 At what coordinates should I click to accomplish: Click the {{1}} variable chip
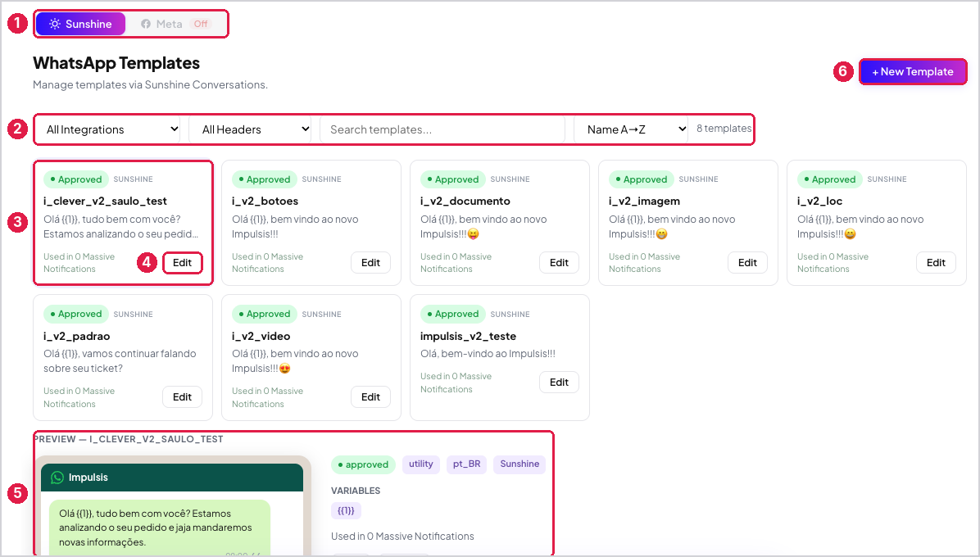click(346, 511)
